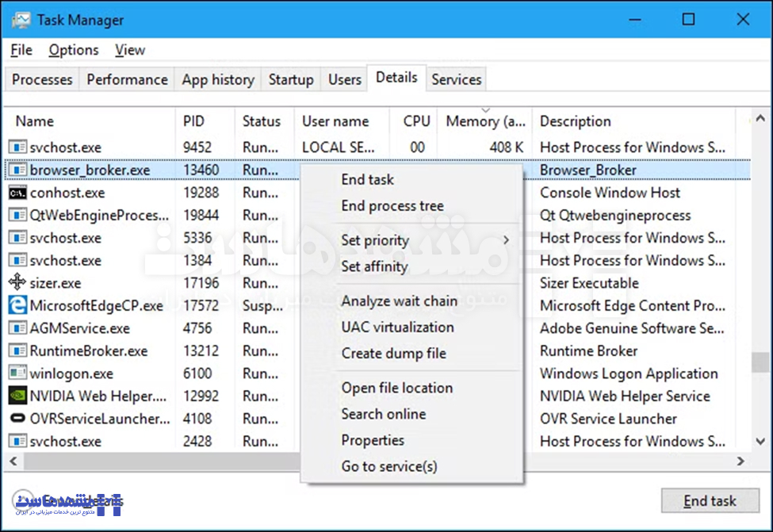Switch to the App history tab
Viewport: 773px width, 532px height.
218,79
